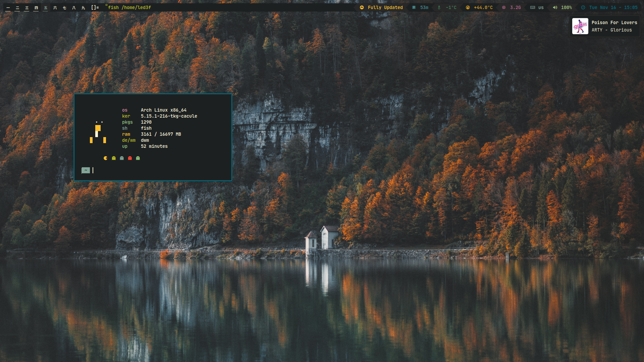Switch to workspace tag 九
Screen dimensions: 644x362
click(83, 7)
